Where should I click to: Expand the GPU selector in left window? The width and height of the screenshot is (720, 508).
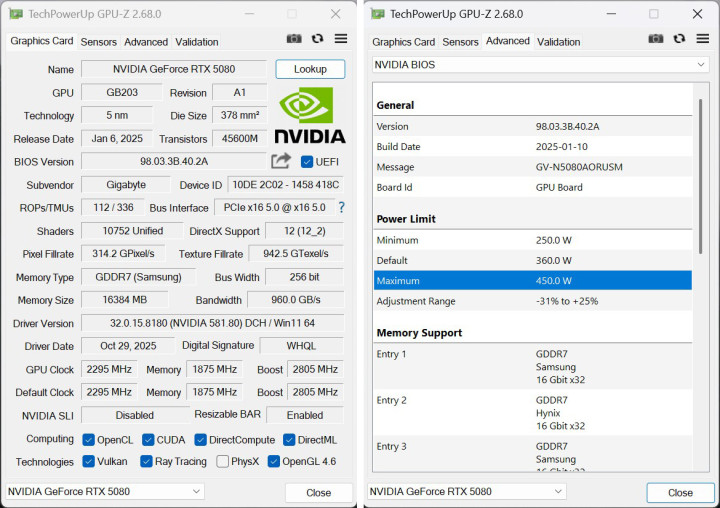(105, 492)
